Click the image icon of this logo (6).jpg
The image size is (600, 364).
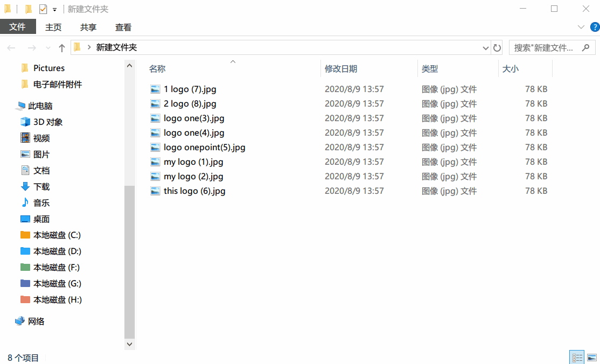pyautogui.click(x=155, y=191)
